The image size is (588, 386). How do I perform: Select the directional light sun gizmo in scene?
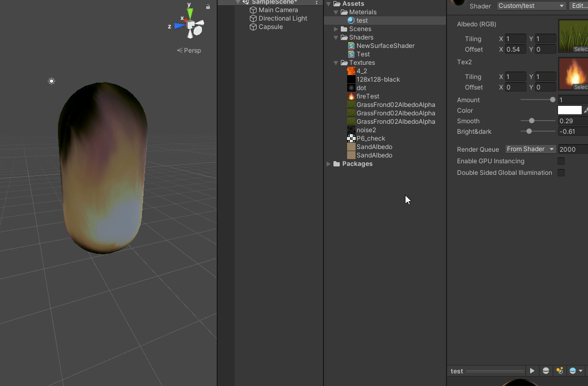52,81
